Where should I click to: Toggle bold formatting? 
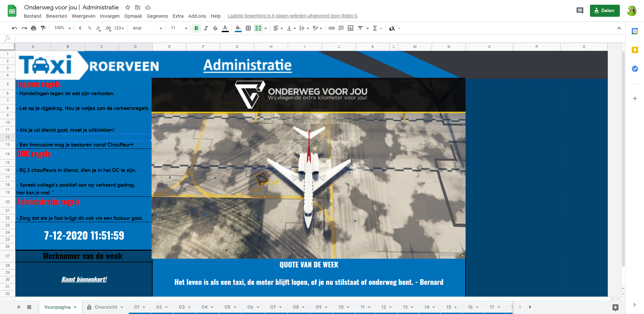[196, 28]
